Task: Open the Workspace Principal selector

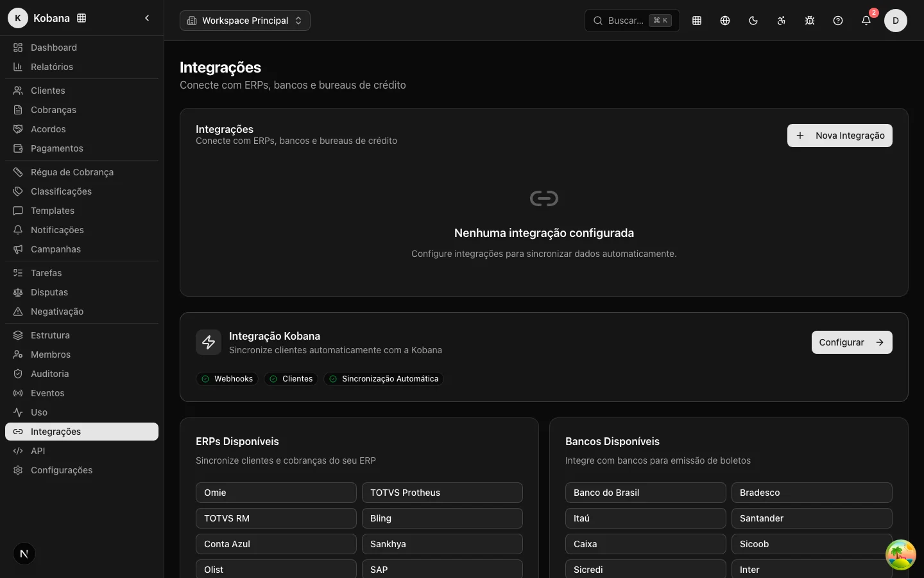Action: 245,21
